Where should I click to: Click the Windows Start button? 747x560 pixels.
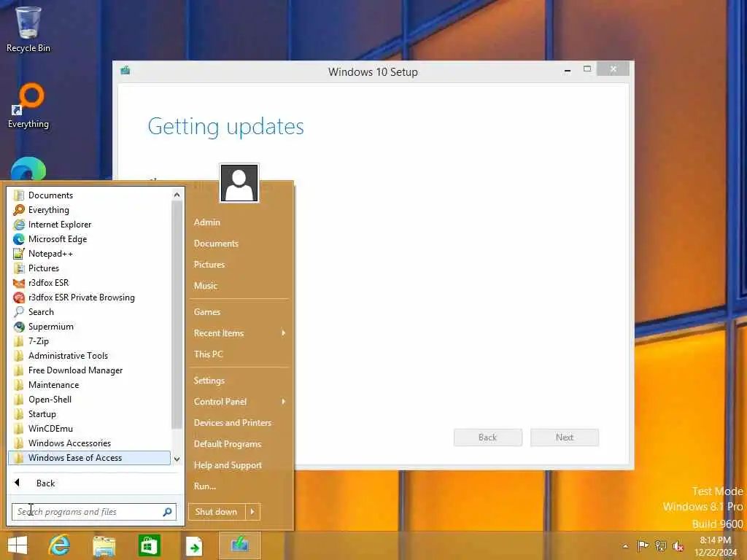18,545
